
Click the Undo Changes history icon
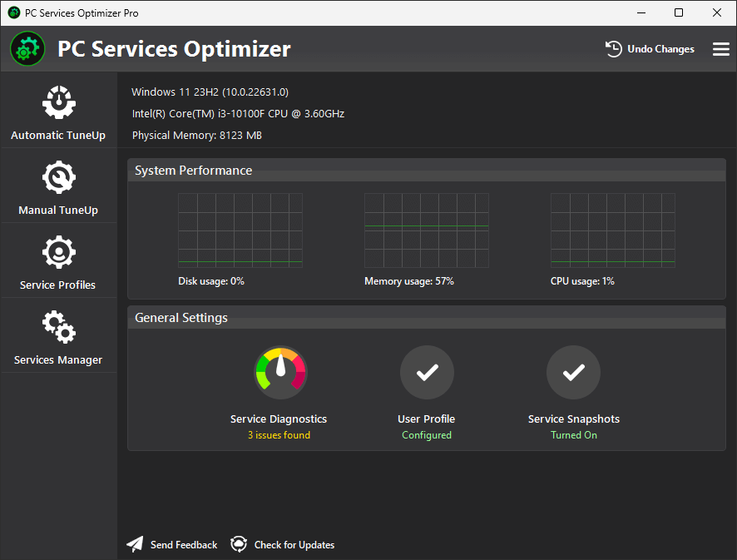[613, 48]
